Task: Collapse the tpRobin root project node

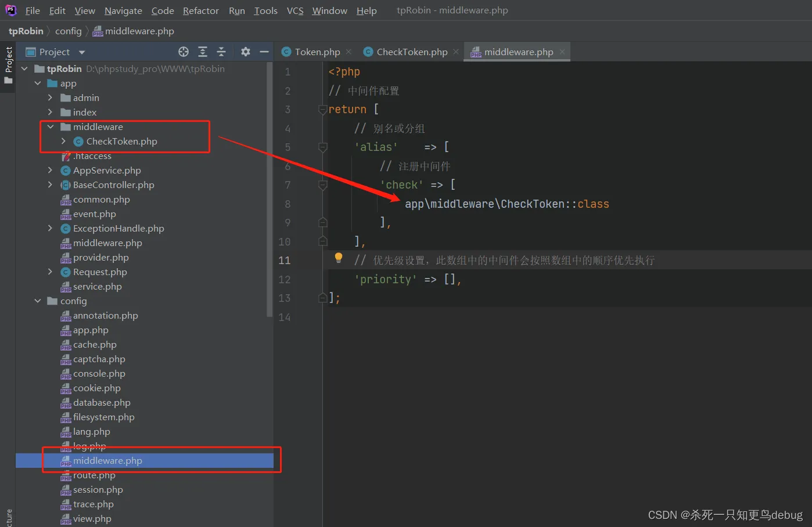Action: (x=24, y=68)
